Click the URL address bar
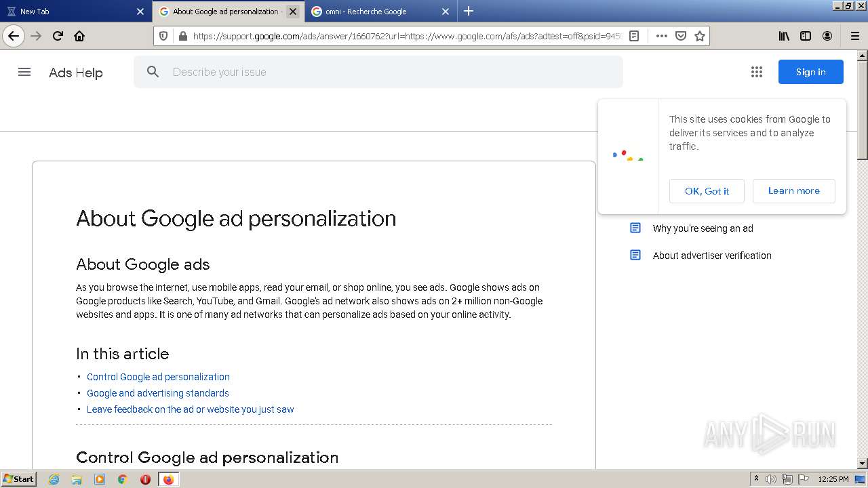The width and height of the screenshot is (868, 488). pos(407,36)
